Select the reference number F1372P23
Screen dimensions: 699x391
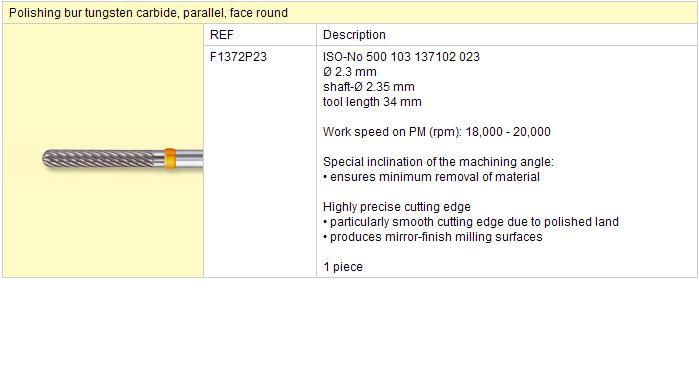[x=238, y=57]
